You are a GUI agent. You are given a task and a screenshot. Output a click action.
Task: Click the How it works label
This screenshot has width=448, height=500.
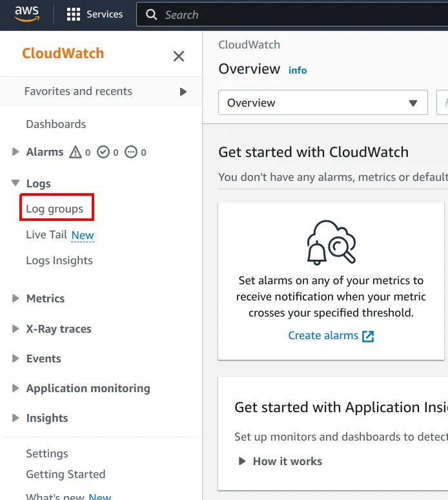point(287,461)
